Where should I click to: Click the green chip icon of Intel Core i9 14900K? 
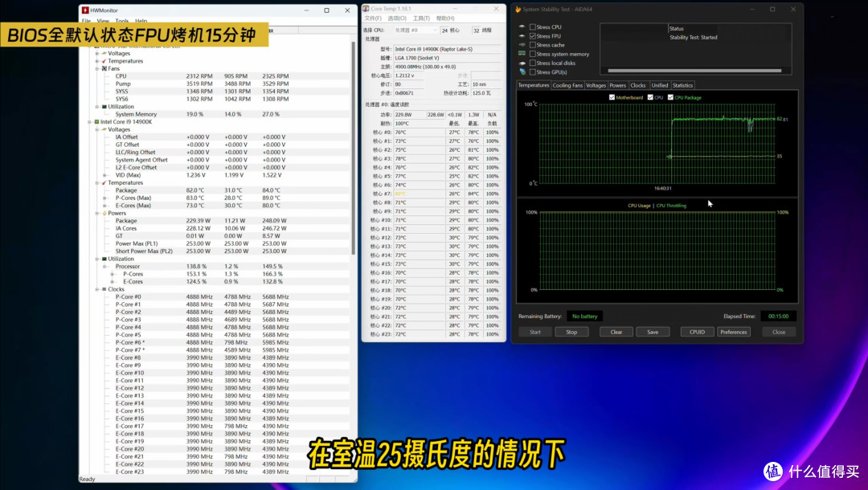click(x=97, y=121)
